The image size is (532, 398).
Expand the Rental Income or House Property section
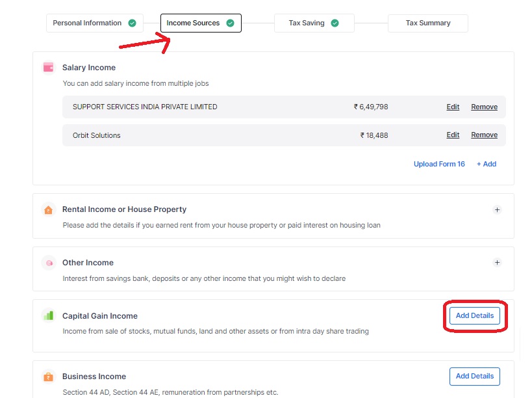click(x=497, y=209)
